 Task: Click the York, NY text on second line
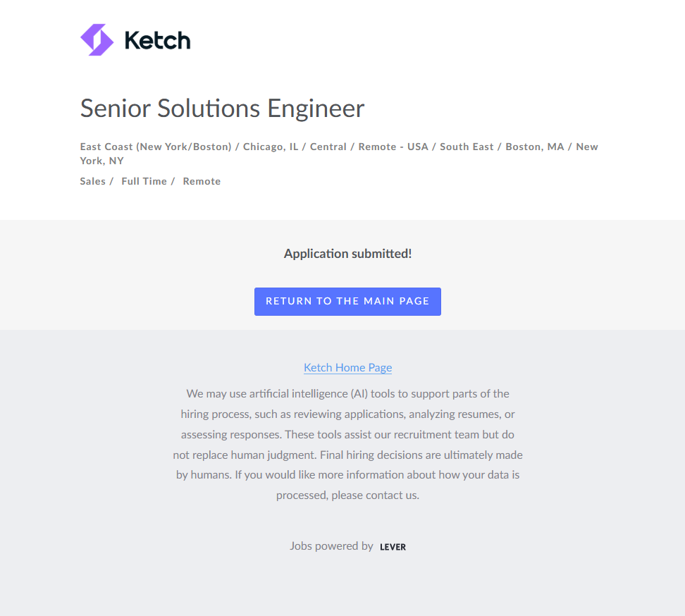pos(102,161)
